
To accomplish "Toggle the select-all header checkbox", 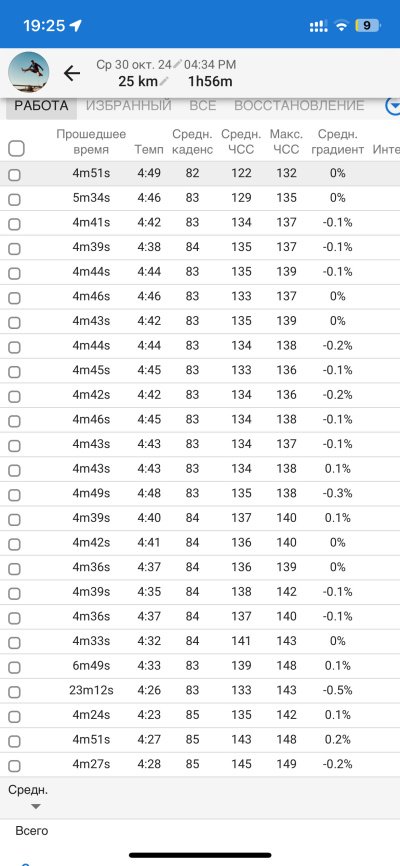I will pos(17,149).
